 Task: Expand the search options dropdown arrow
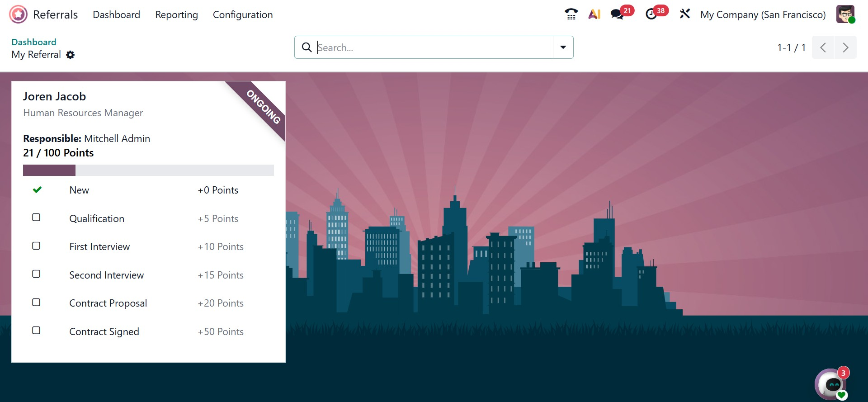563,47
